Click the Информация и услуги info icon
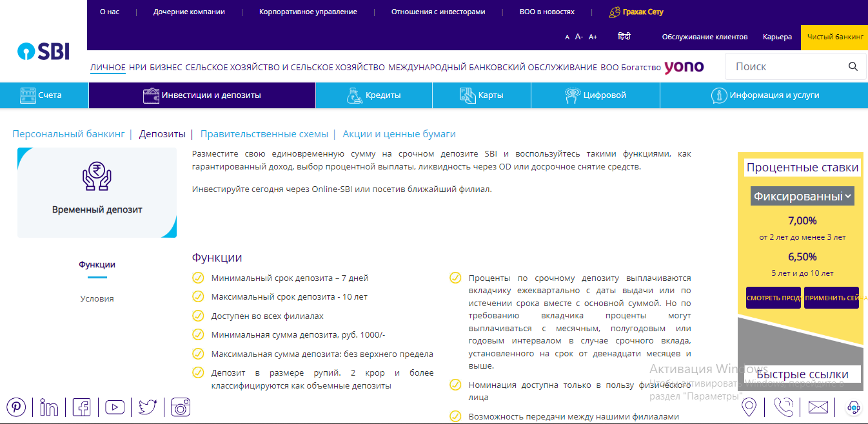868x424 pixels. pos(719,95)
